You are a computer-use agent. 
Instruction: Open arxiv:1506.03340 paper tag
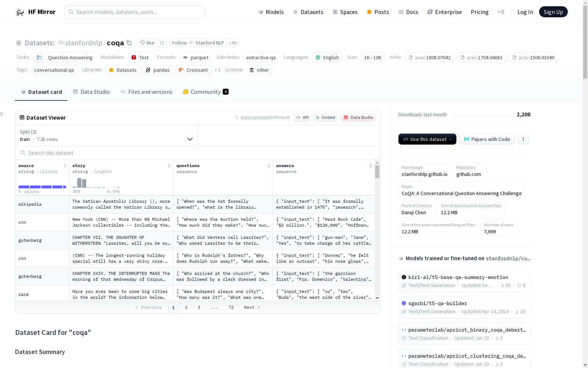[533, 57]
